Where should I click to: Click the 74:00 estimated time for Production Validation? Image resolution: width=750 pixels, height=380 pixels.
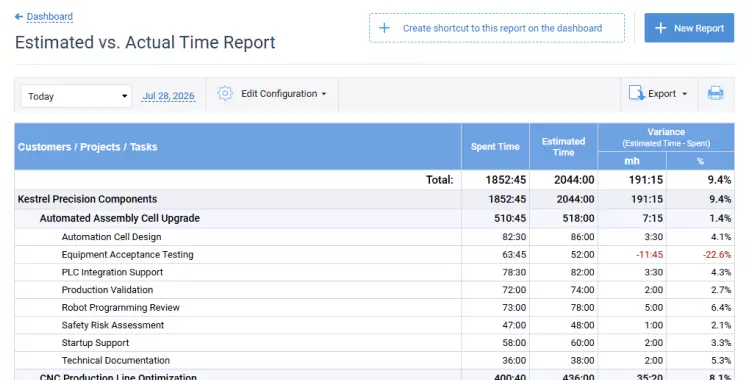583,290
